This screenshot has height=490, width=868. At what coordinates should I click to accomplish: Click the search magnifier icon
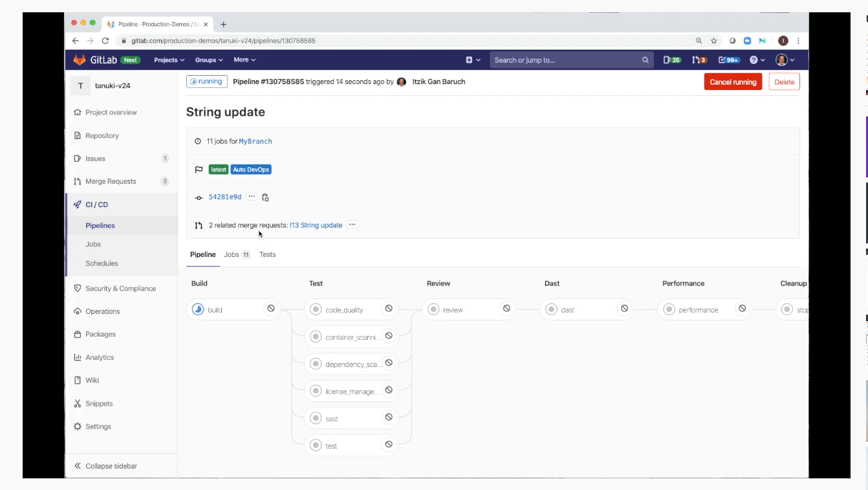[x=645, y=60]
